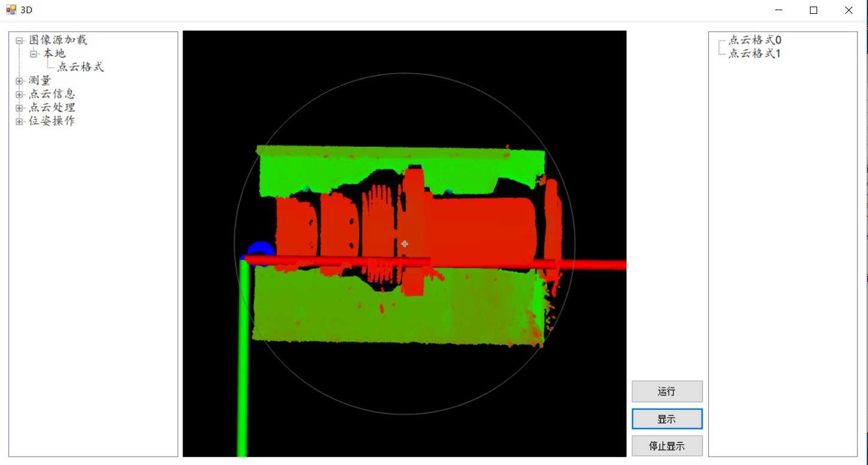Expand the 点云处理 node
Screen dimensions: 868x465
click(x=20, y=108)
